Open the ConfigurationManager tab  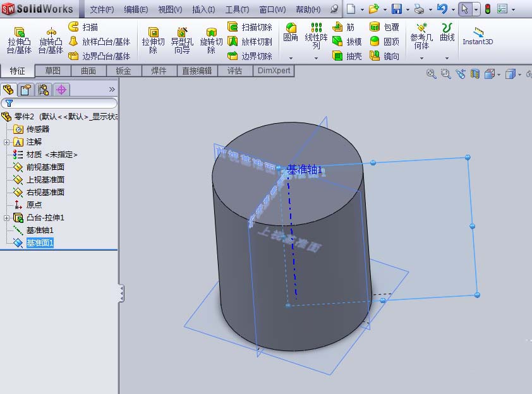coord(44,90)
